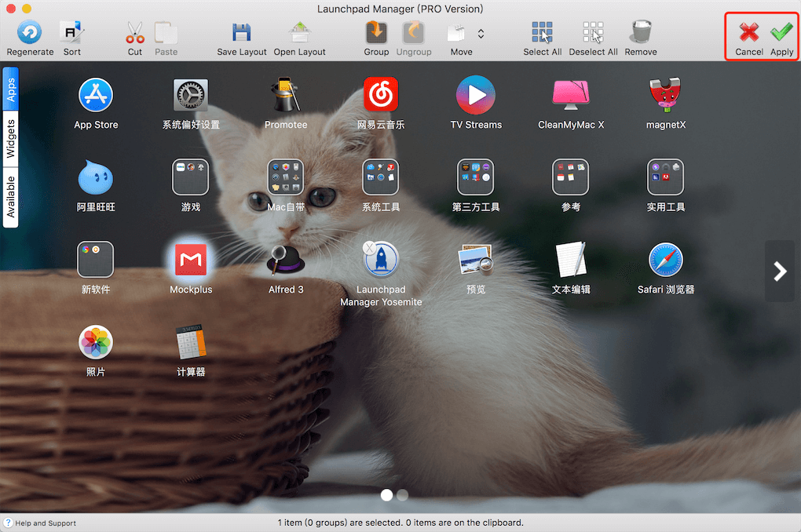Screen dimensions: 801x532
Task: Select the 系统偏好设置 app icon
Action: (191, 95)
